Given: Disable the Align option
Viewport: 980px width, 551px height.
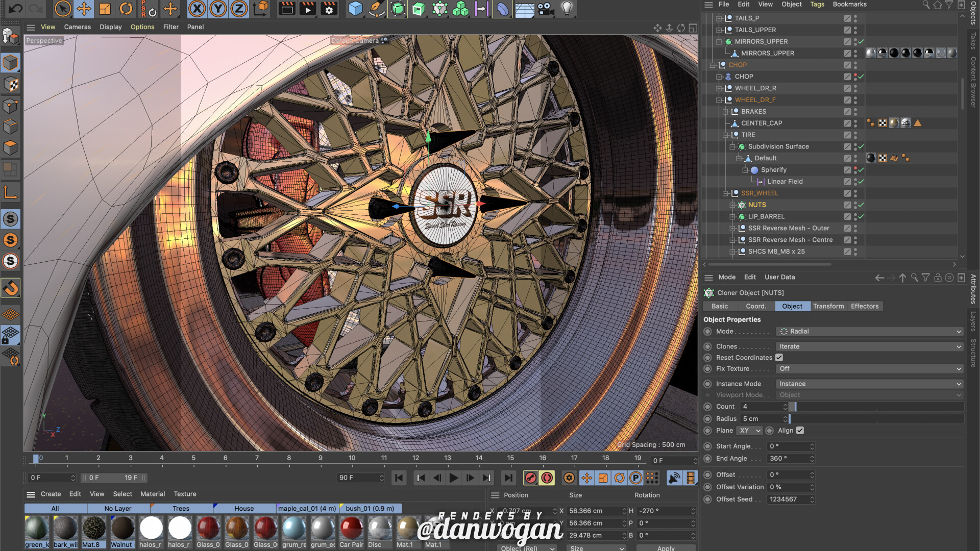Looking at the screenshot, I should click(x=799, y=430).
